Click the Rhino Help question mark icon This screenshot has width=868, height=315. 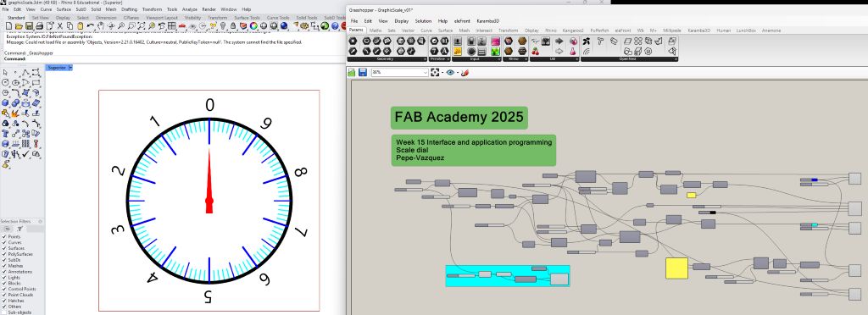334,26
